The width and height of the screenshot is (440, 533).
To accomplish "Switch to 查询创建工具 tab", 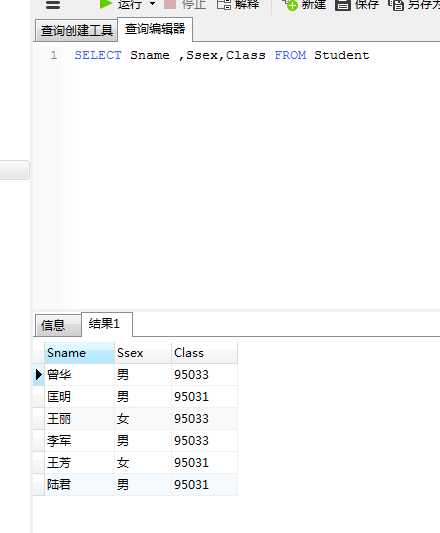I will (77, 31).
